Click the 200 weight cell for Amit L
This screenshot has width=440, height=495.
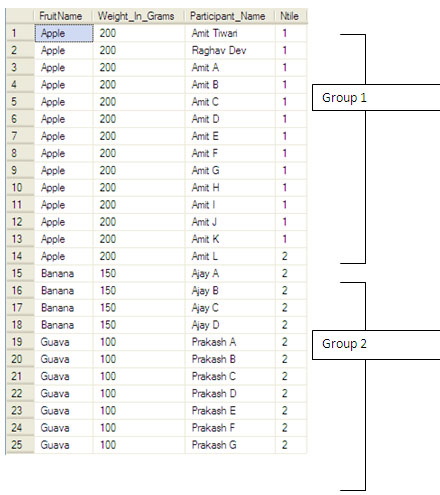coord(139,256)
